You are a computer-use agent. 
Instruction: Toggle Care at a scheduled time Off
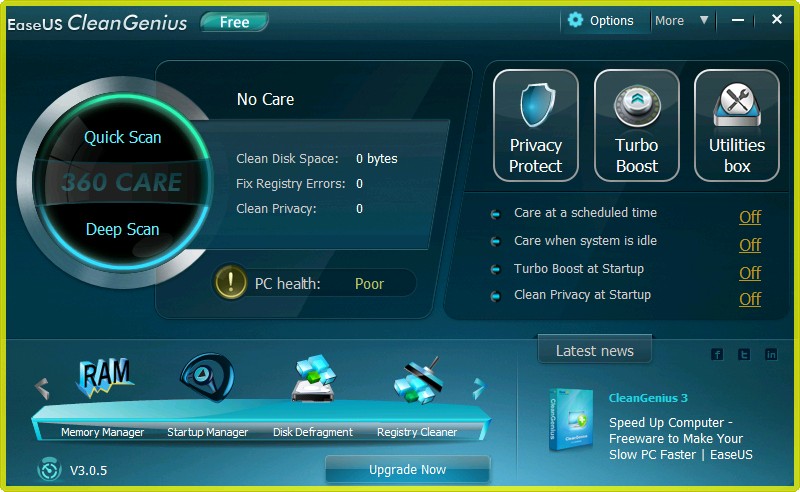750,217
